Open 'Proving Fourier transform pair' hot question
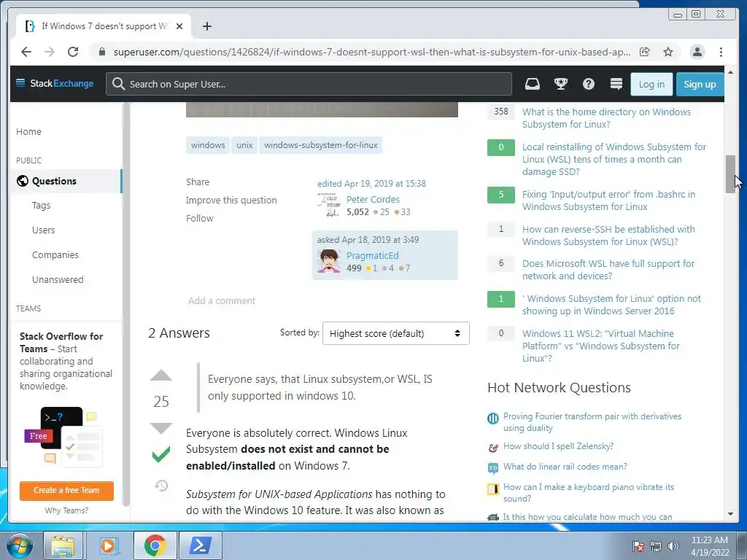 point(592,422)
